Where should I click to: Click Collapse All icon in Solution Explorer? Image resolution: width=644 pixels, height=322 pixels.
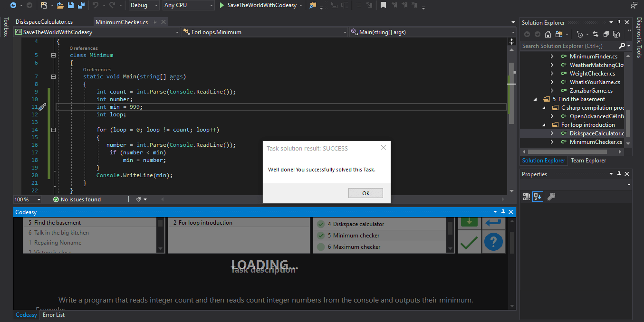click(x=606, y=34)
